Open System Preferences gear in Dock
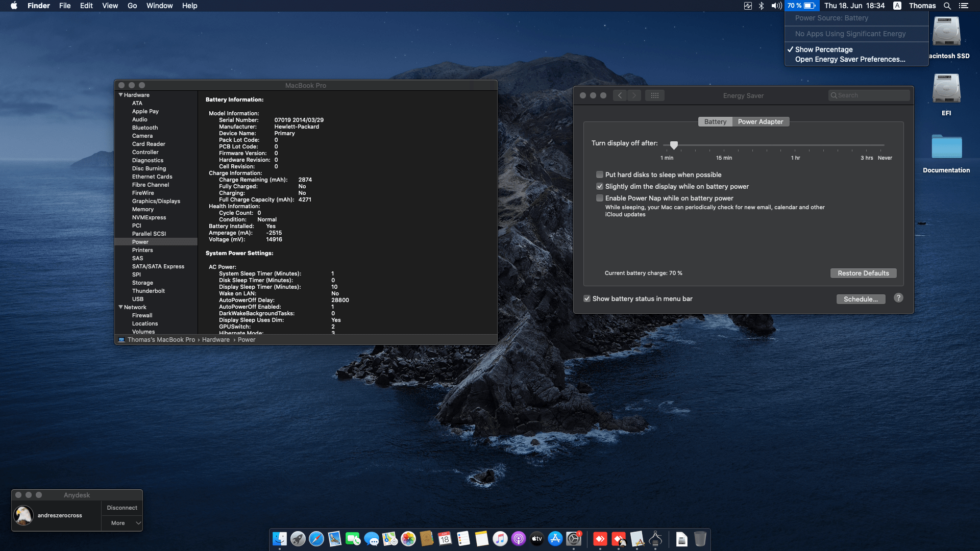Viewport: 980px width, 551px height. tap(574, 539)
